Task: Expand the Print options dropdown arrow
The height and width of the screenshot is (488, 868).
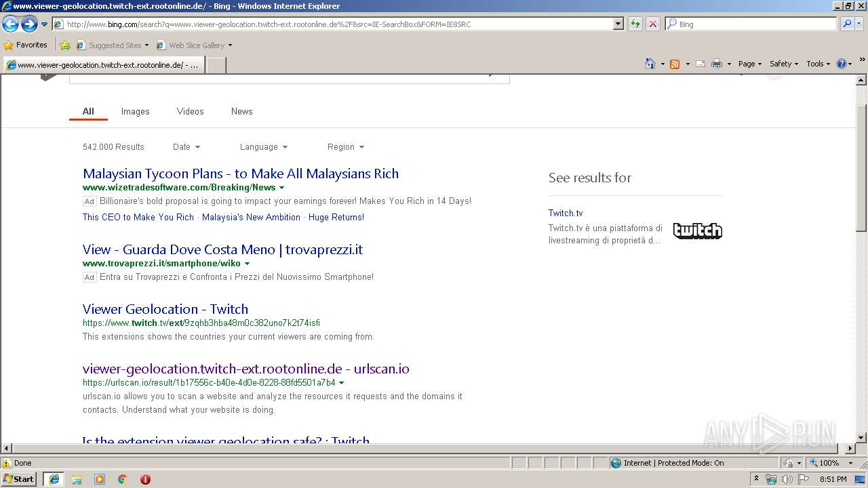Action: 729,64
